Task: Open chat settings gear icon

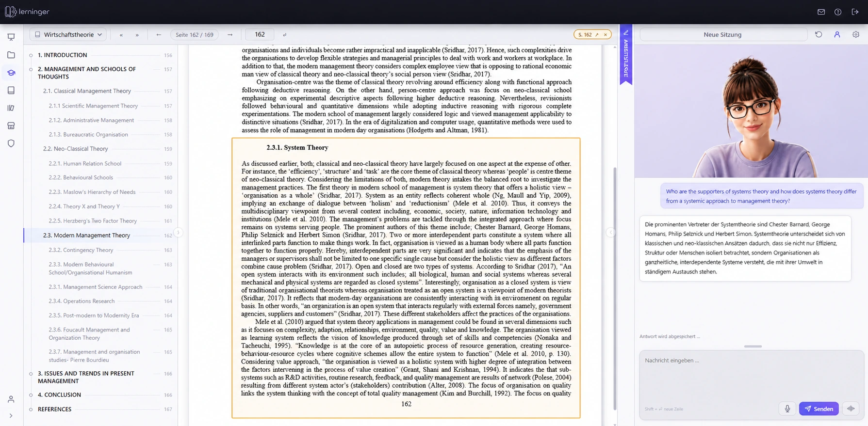Action: (x=856, y=34)
